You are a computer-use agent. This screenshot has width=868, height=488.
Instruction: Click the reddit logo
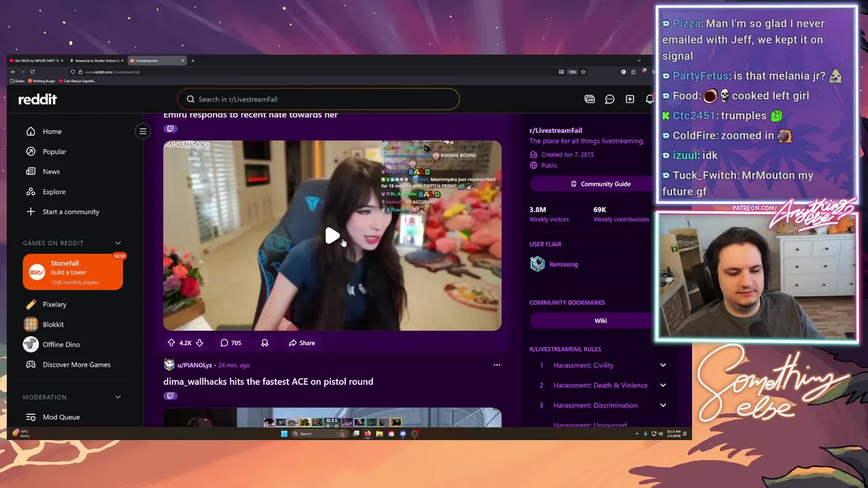click(x=37, y=99)
